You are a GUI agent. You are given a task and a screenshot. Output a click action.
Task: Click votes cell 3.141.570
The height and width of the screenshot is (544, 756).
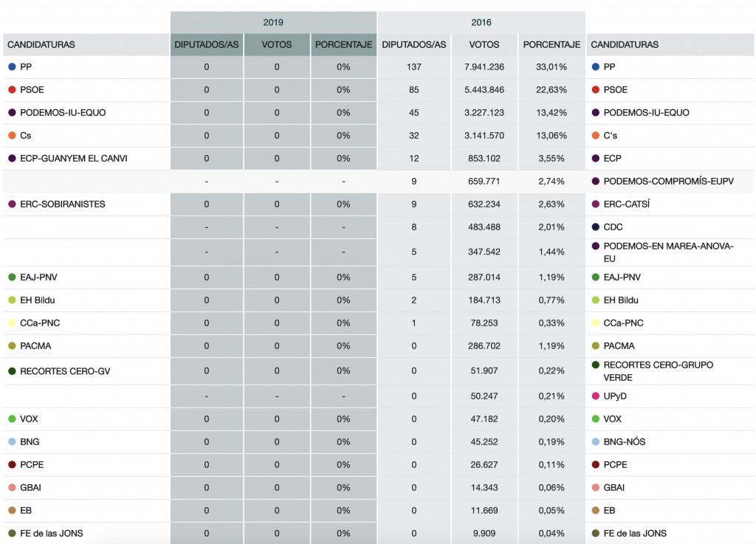tap(484, 135)
